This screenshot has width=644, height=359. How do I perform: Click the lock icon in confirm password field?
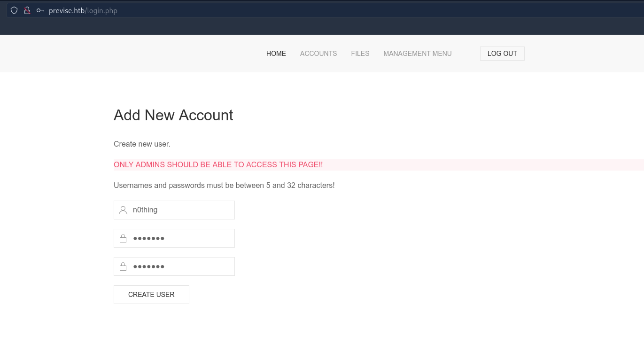pyautogui.click(x=123, y=267)
